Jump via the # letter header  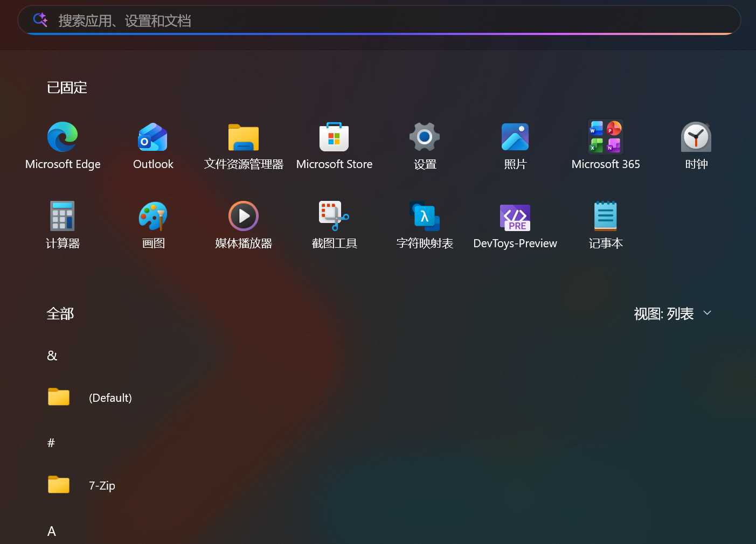pos(51,443)
